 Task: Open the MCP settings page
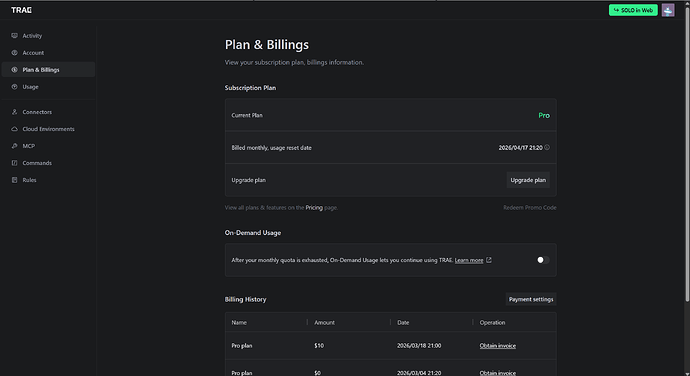pos(48,146)
